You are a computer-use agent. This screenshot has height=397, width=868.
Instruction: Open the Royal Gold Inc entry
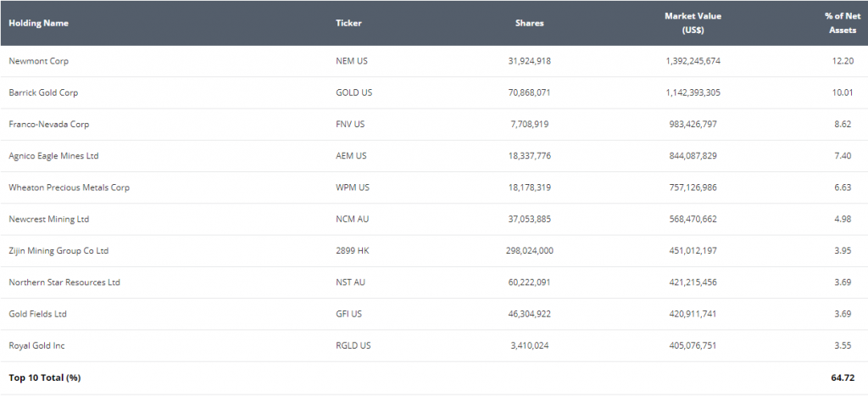click(x=36, y=346)
